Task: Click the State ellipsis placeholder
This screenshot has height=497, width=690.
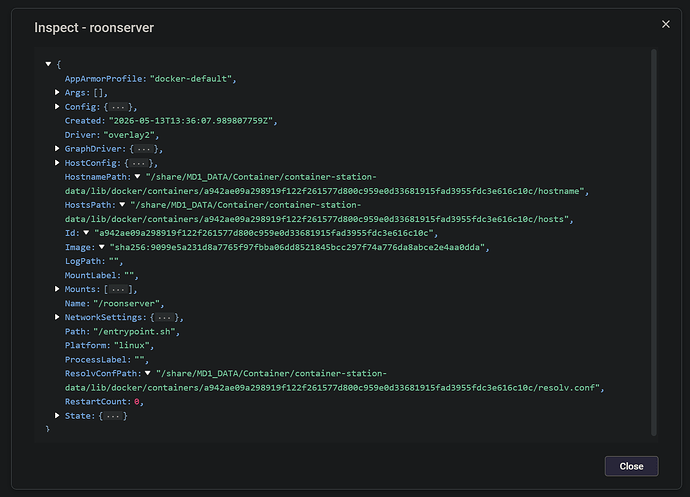Action: pos(113,416)
